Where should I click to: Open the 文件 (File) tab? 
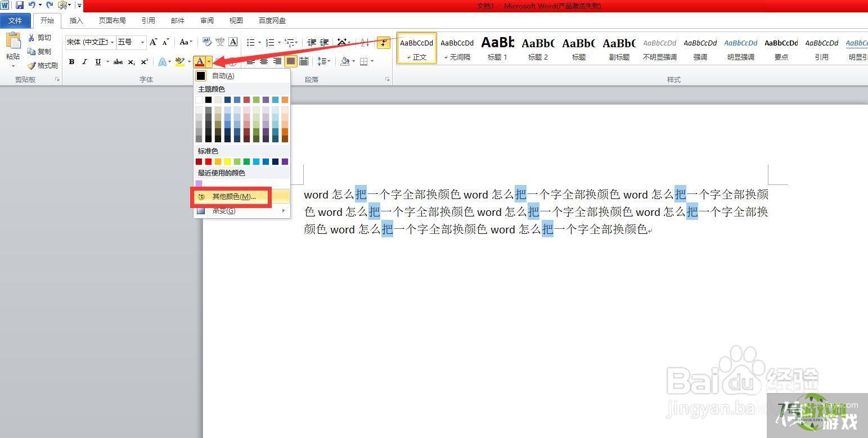(15, 20)
